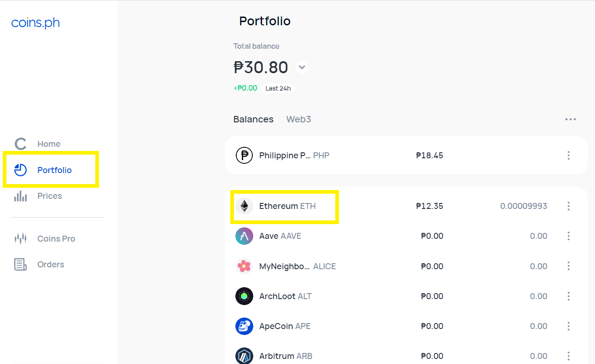The image size is (595, 364).
Task: Click the Aave token logo
Action: pos(244,236)
